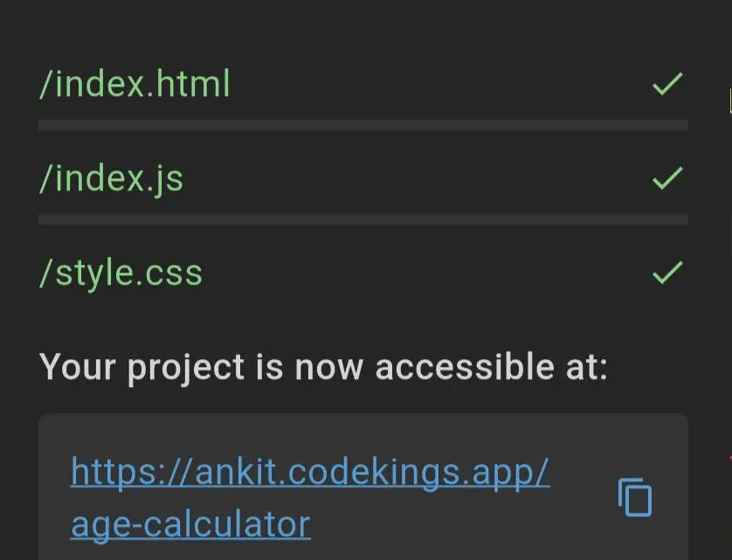Image resolution: width=732 pixels, height=560 pixels.
Task: Select the /index.js file entry
Action: 111,177
